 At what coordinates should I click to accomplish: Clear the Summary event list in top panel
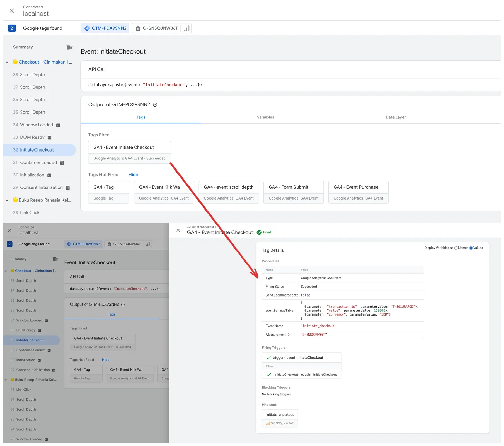point(69,47)
